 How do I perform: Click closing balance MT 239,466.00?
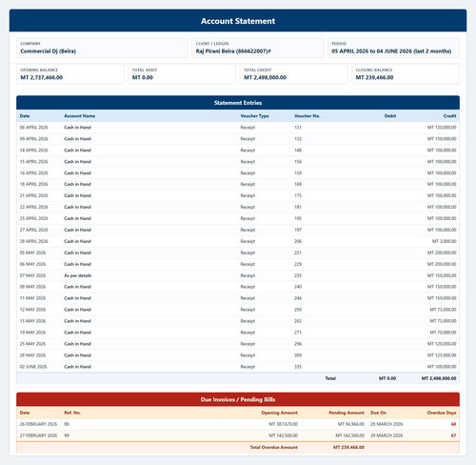(374, 77)
